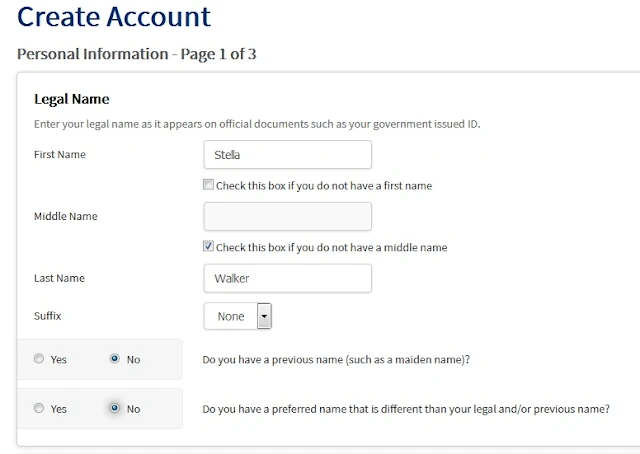Click the "First Name" field label
Image resolution: width=640 pixels, height=454 pixels.
60,155
